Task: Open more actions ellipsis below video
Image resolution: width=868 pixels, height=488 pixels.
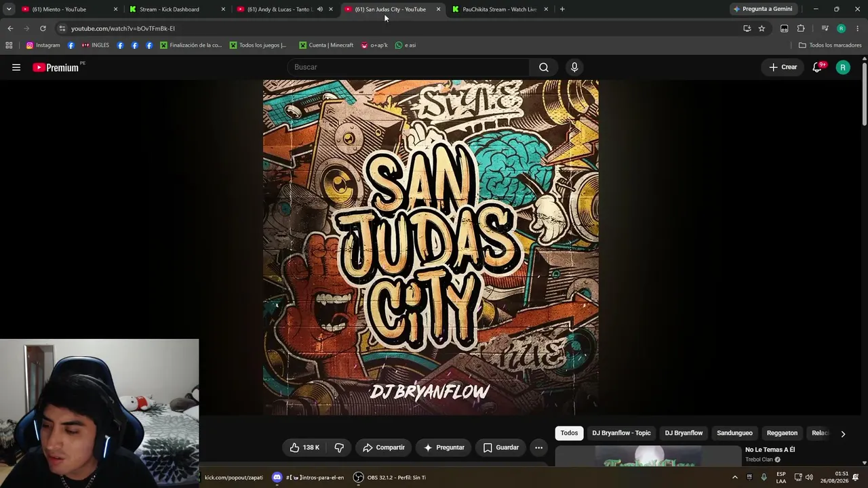Action: click(x=538, y=447)
